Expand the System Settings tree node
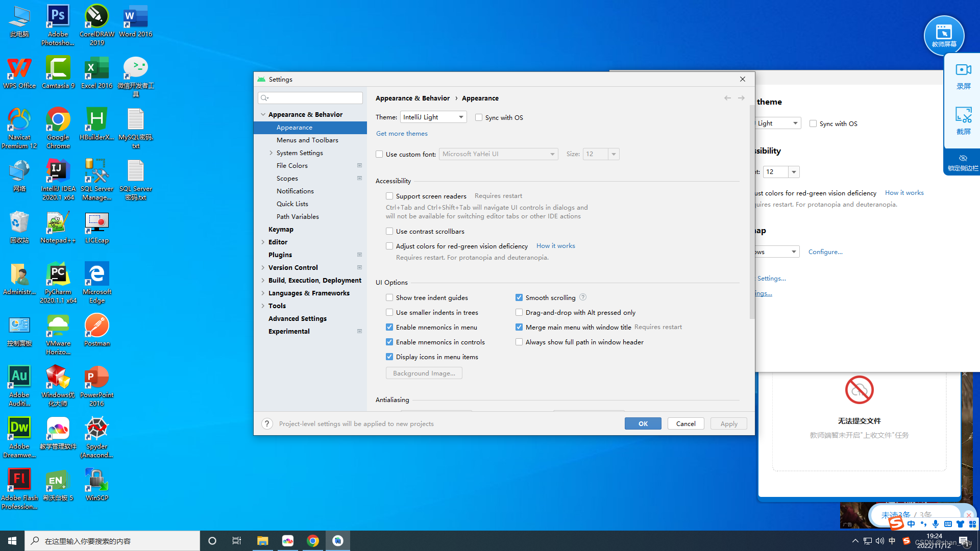The width and height of the screenshot is (980, 551). (271, 153)
